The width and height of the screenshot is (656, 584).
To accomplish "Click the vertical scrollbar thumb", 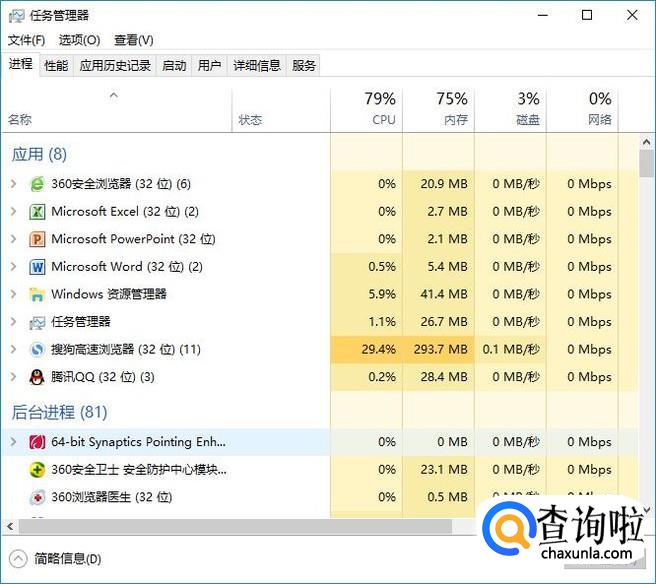I will click(646, 164).
